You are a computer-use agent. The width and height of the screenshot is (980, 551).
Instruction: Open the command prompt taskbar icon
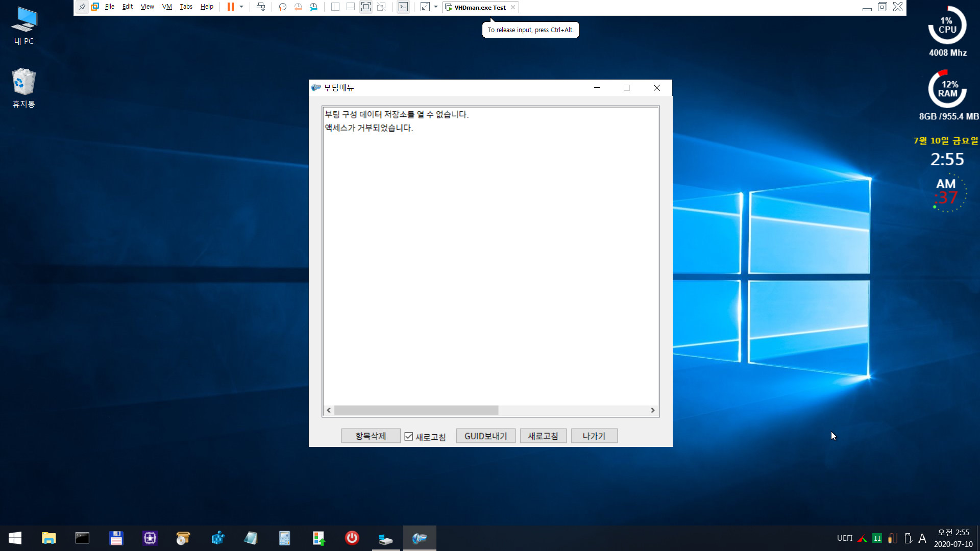point(82,538)
